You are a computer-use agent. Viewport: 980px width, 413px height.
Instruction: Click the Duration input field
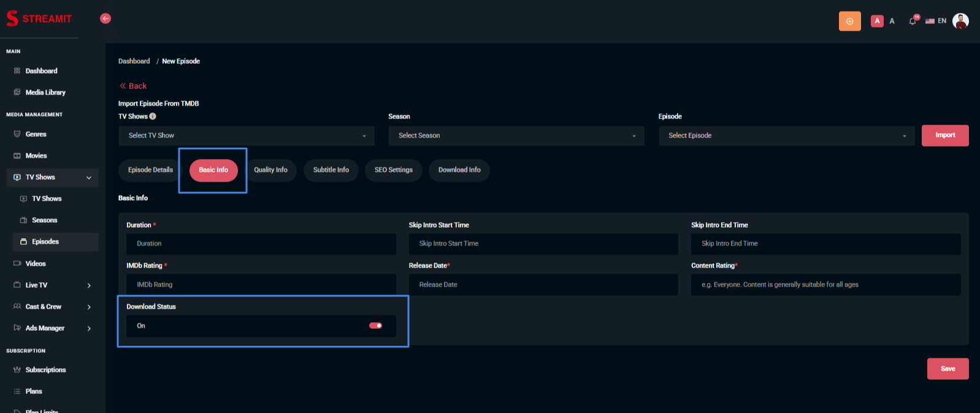click(x=261, y=244)
